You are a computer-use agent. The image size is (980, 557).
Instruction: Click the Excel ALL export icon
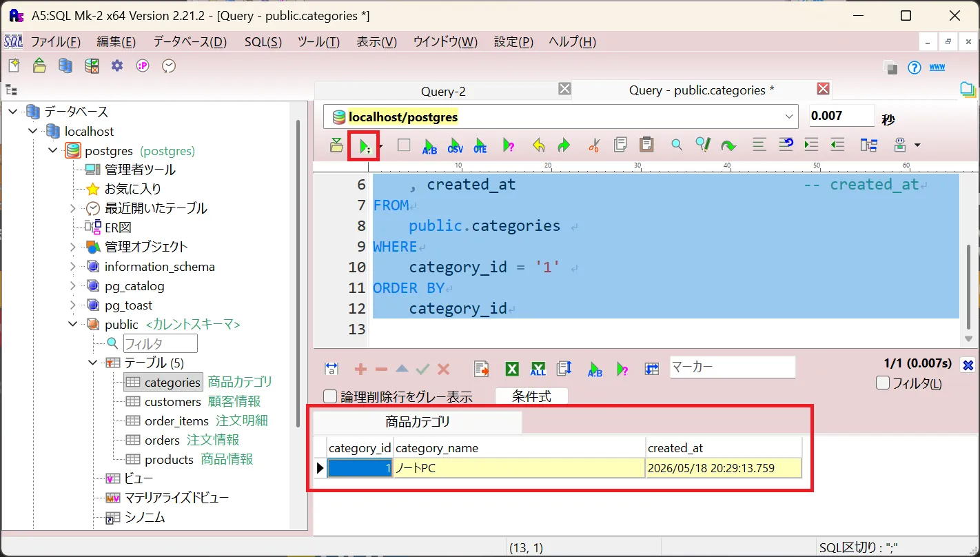pyautogui.click(x=538, y=369)
